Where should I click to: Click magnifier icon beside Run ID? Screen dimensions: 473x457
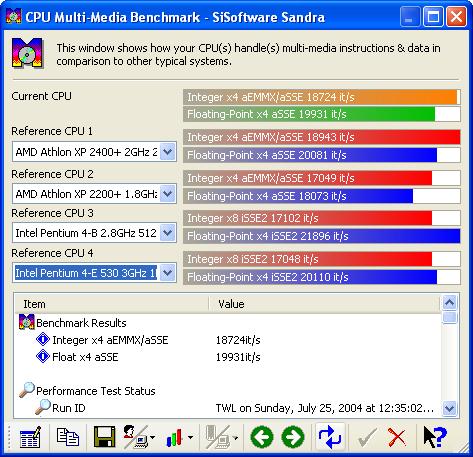(43, 407)
